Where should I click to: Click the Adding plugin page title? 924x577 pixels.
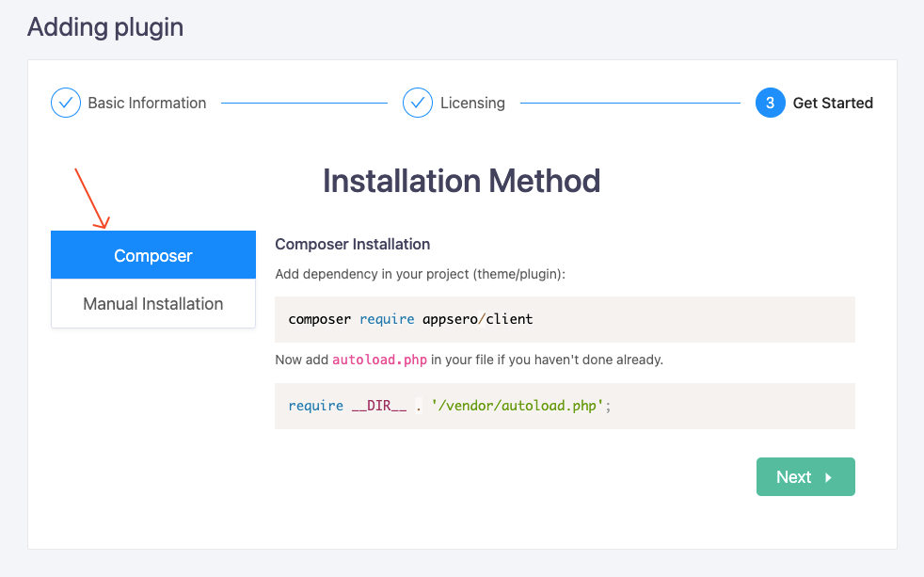pos(105,27)
